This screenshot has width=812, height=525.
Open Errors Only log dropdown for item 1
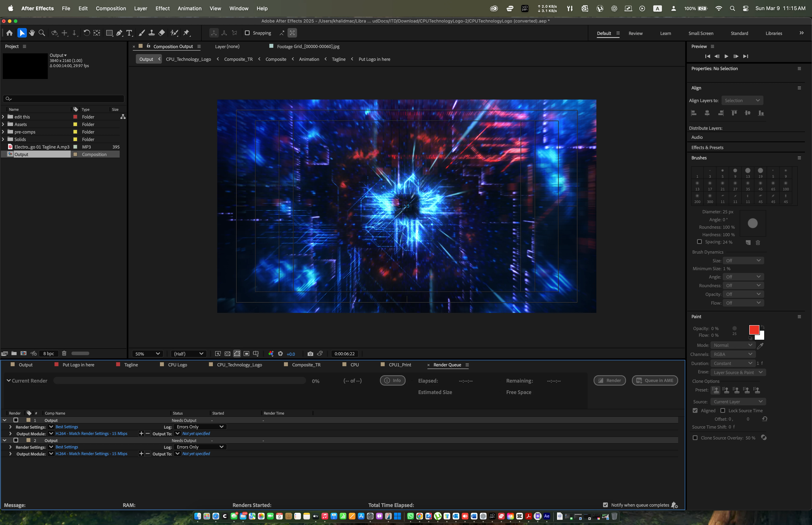[200, 427]
